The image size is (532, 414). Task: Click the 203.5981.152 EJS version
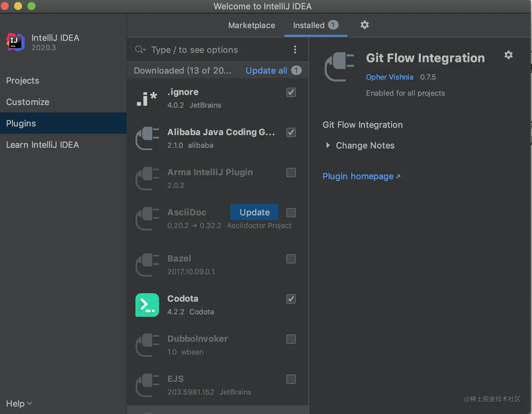pos(191,392)
